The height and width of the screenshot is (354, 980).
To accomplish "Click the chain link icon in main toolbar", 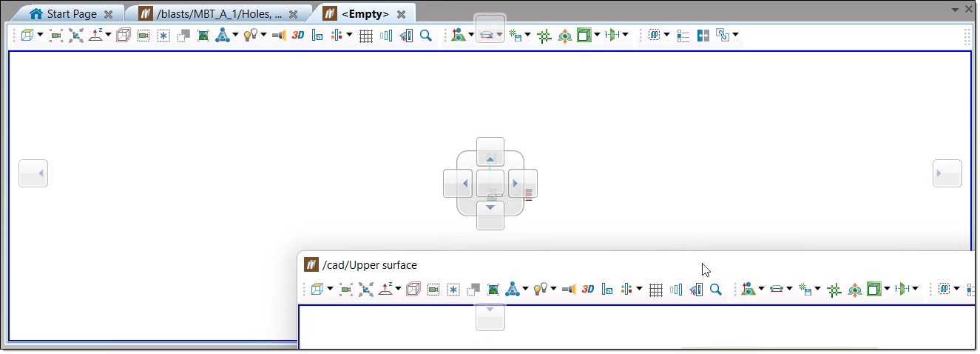I will point(723,35).
